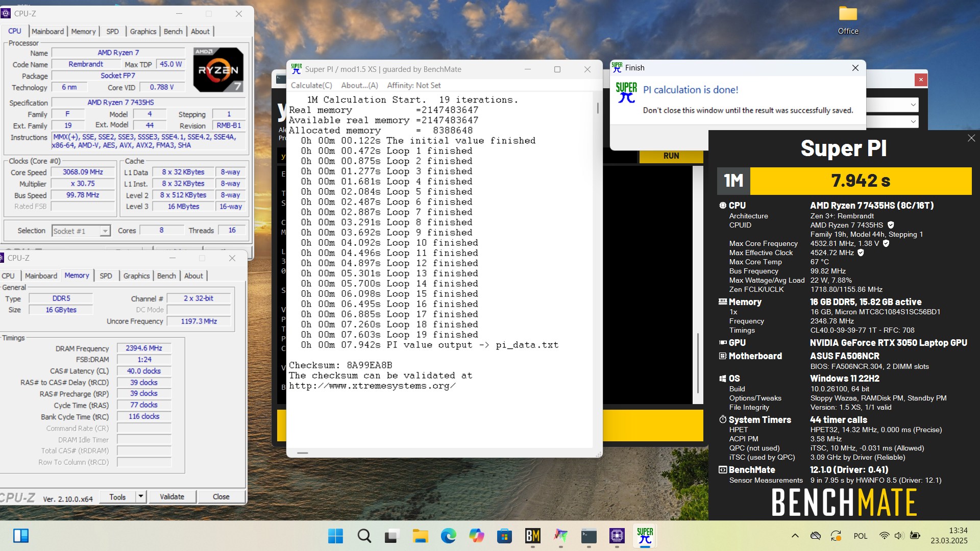Open the Snipping Tool taskbar icon

(x=560, y=536)
